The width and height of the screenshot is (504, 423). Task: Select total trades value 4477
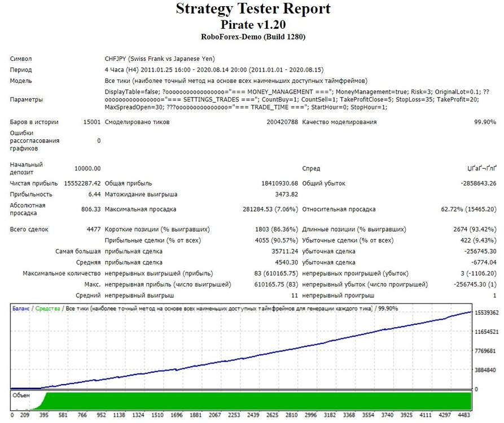point(94,230)
